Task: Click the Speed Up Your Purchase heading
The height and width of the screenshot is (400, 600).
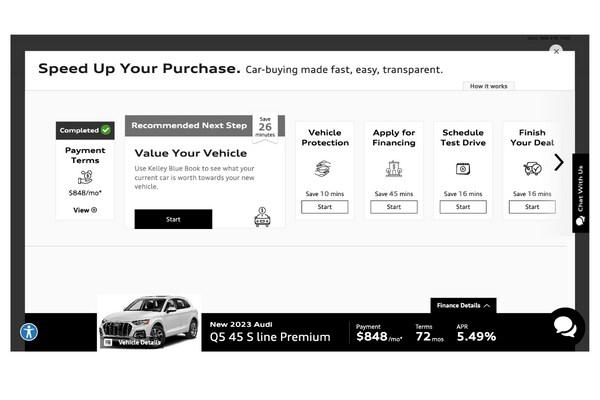Action: click(x=139, y=69)
